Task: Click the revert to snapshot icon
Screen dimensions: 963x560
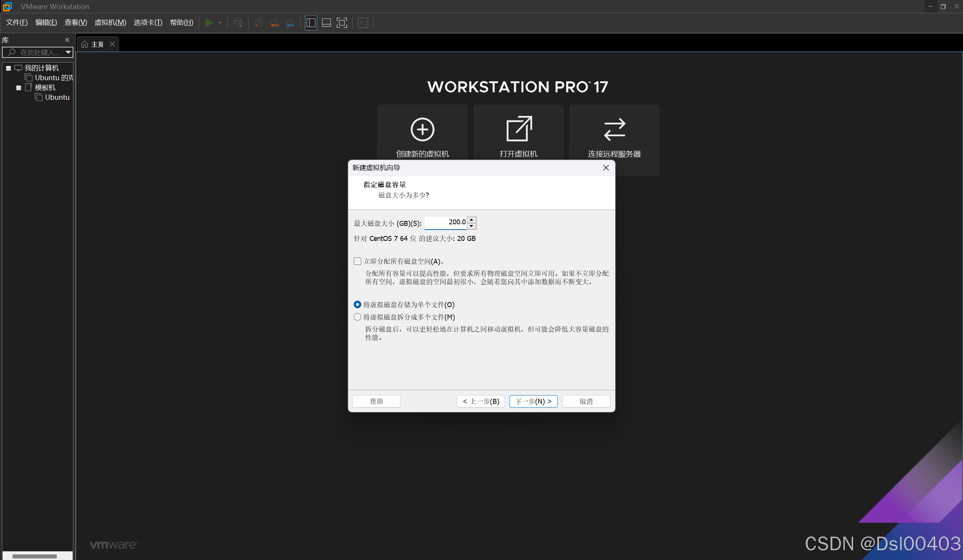Action: point(274,23)
